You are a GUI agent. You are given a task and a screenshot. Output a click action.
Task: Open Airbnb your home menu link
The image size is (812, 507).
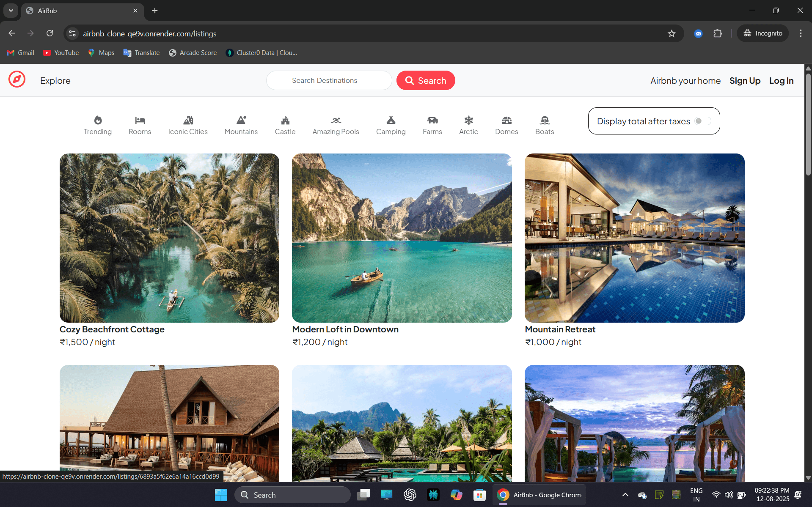685,81
